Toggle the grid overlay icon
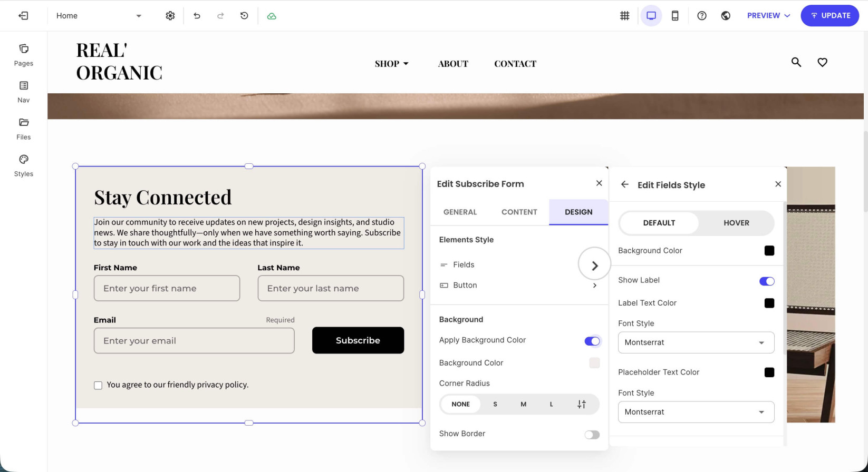This screenshot has width=868, height=472. click(624, 16)
